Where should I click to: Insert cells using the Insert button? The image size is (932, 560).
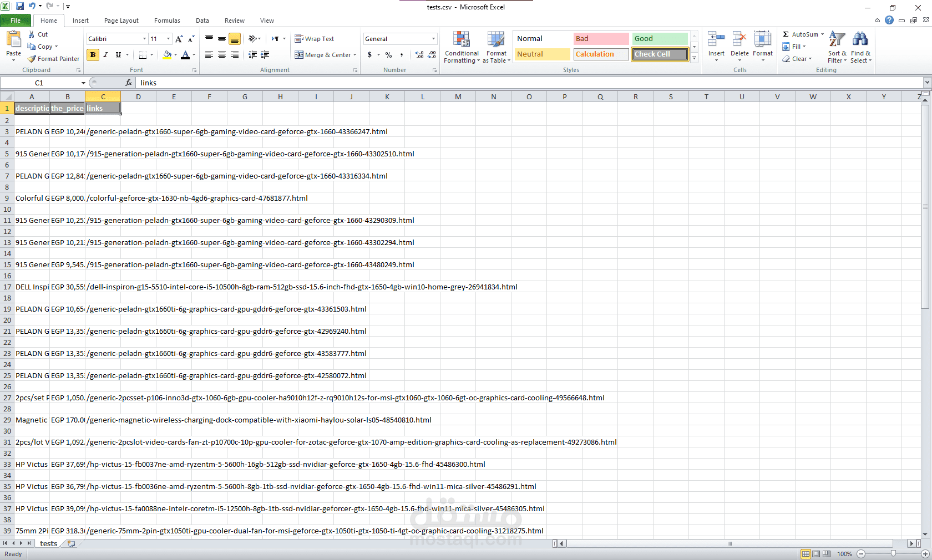716,46
